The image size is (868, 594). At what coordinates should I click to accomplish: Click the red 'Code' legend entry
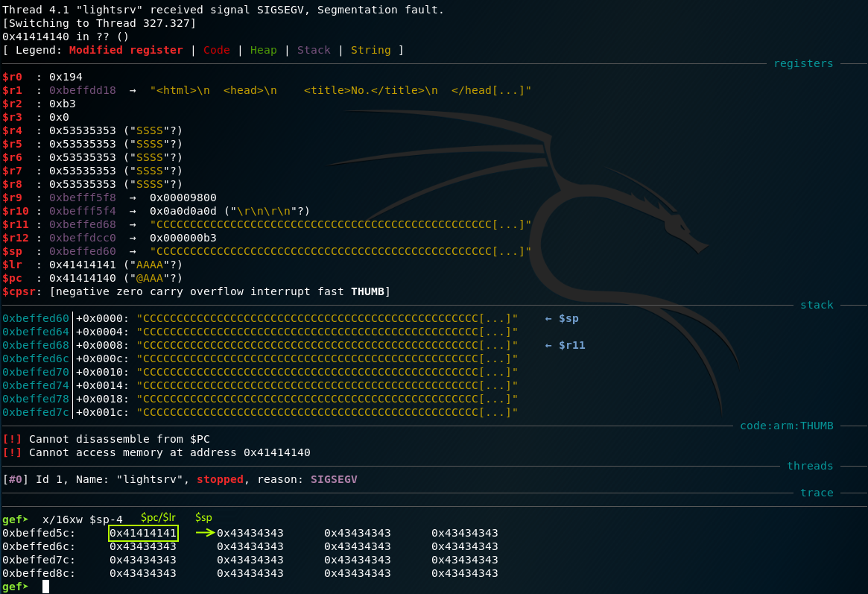point(217,50)
